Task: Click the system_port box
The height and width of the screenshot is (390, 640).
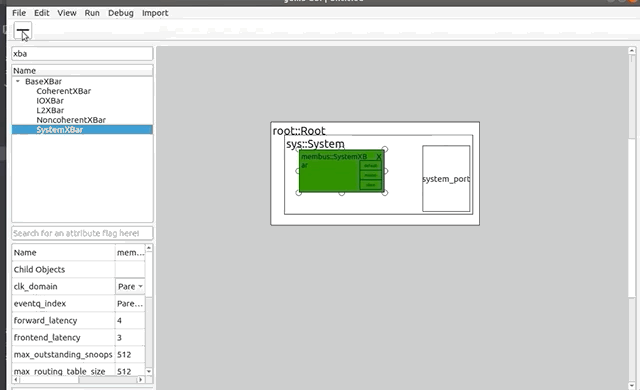Action: point(446,179)
